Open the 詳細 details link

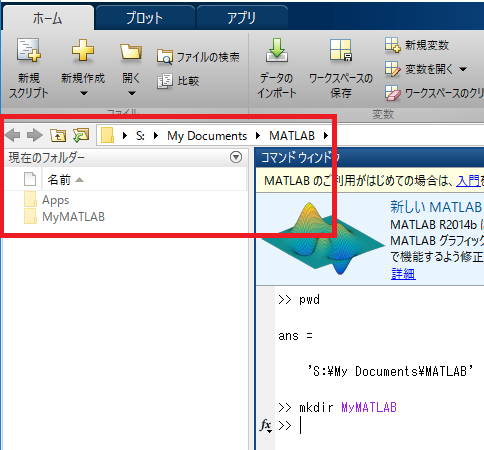tap(403, 274)
